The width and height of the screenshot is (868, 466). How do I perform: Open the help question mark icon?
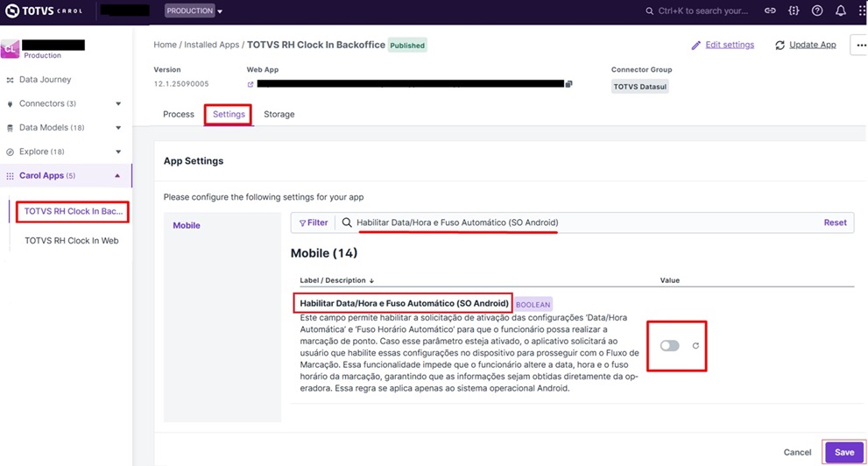817,11
